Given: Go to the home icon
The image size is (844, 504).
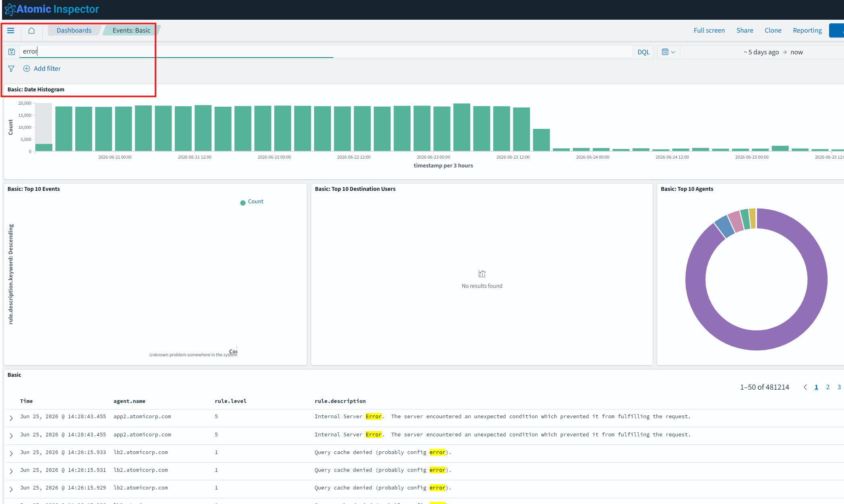Looking at the screenshot, I should tap(31, 31).
